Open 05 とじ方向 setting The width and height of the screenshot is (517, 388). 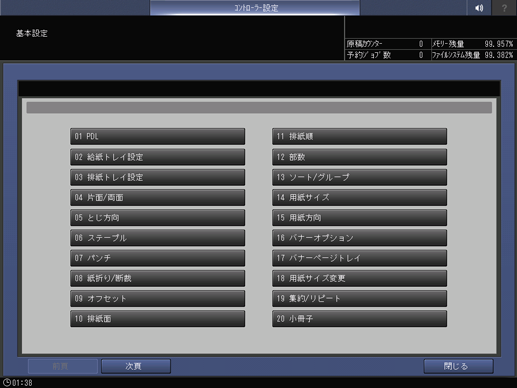tap(158, 218)
